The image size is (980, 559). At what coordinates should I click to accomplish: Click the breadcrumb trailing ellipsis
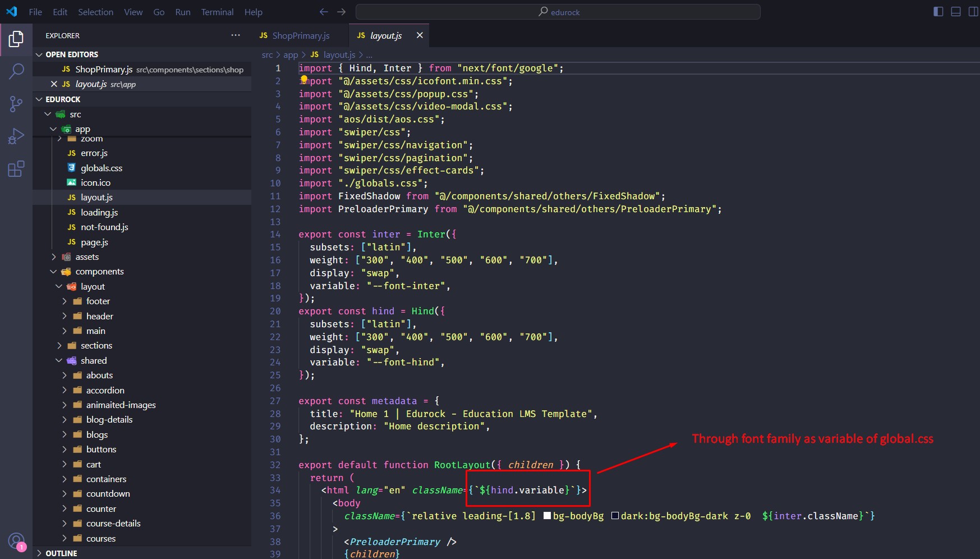[369, 55]
